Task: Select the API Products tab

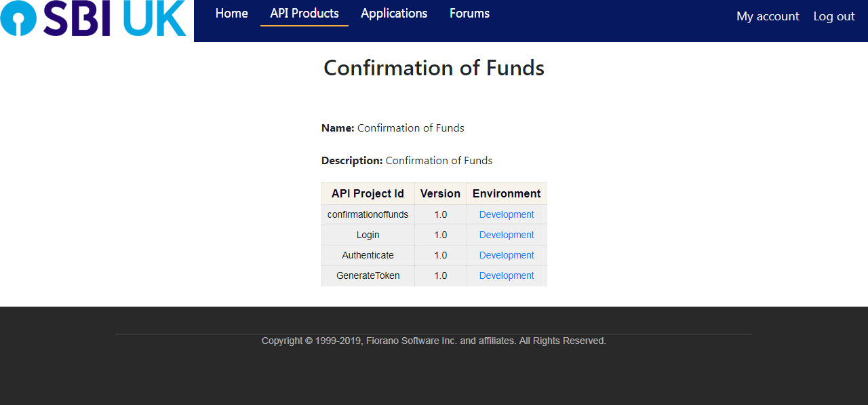Action: tap(304, 14)
